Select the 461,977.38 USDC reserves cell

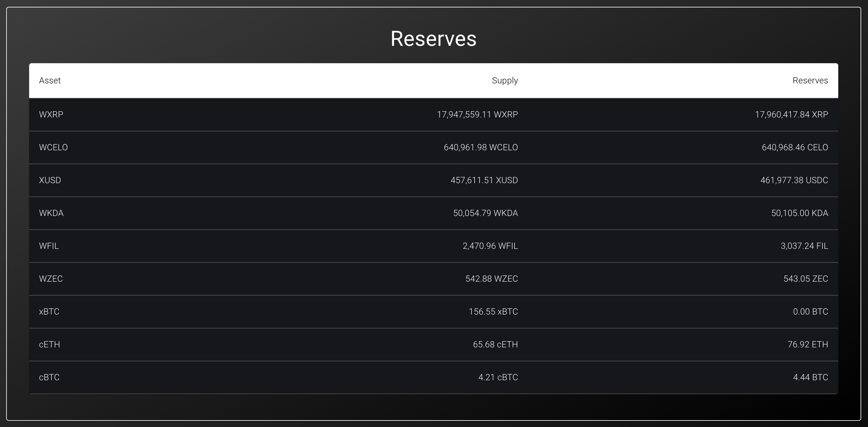794,180
